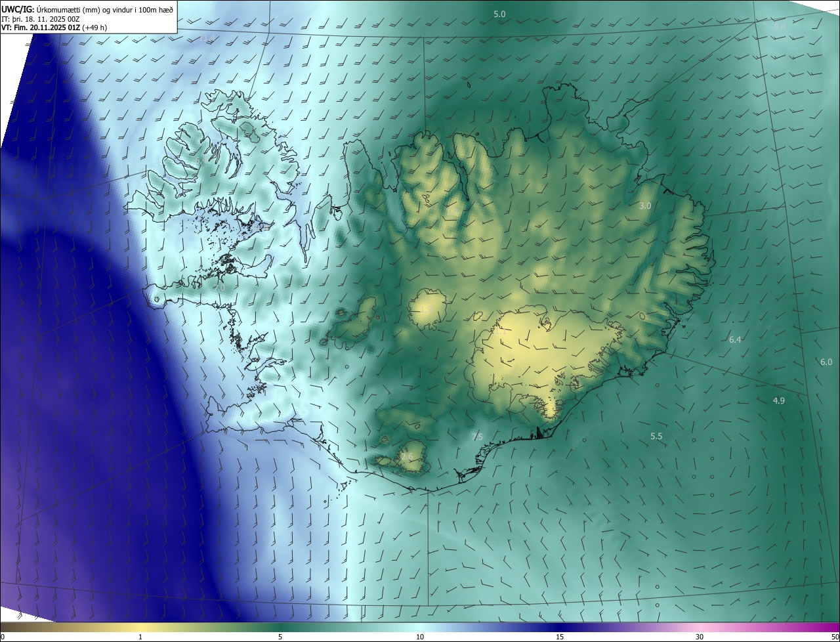Click the 5.5 value south of Vatnajökull

click(656, 436)
